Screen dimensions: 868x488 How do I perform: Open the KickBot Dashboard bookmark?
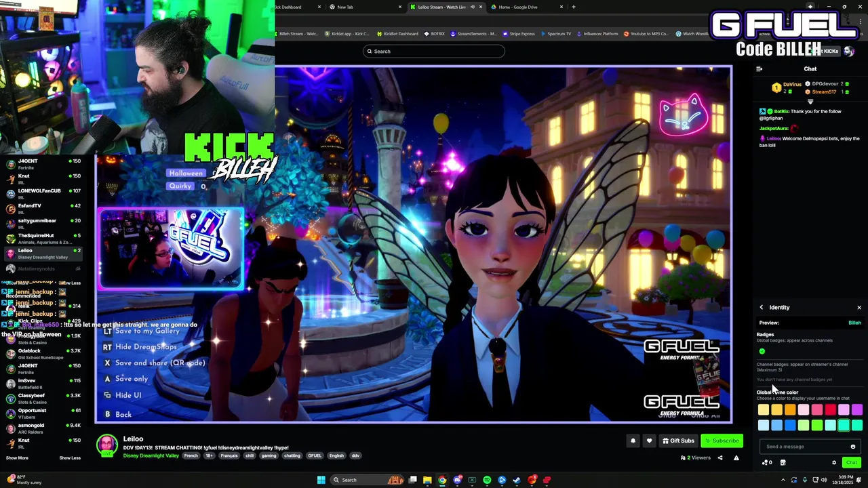click(x=397, y=34)
